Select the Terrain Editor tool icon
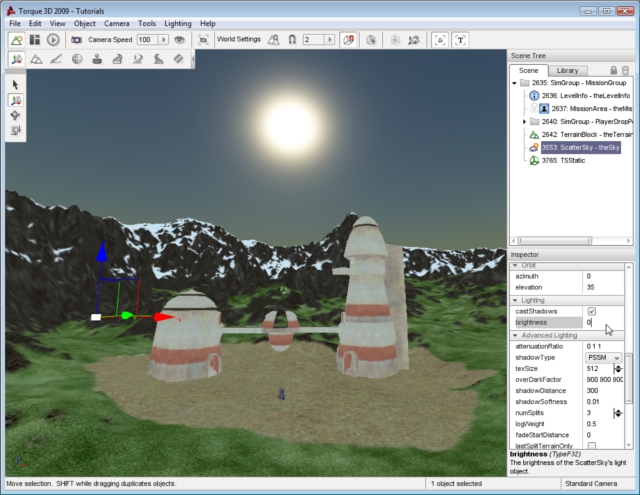The height and width of the screenshot is (495, 640). (x=37, y=60)
